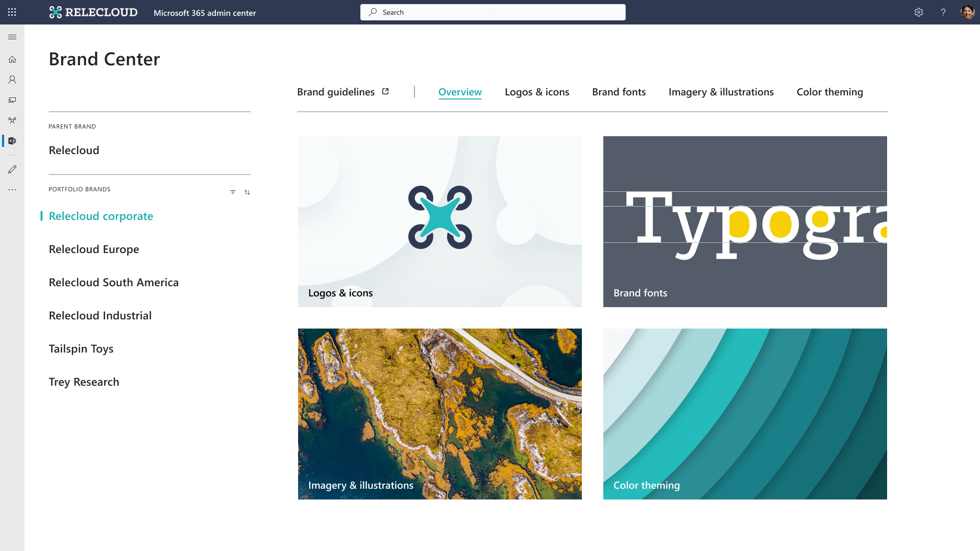Switch to the Color theming tab
This screenshot has height=551, width=980.
[829, 91]
